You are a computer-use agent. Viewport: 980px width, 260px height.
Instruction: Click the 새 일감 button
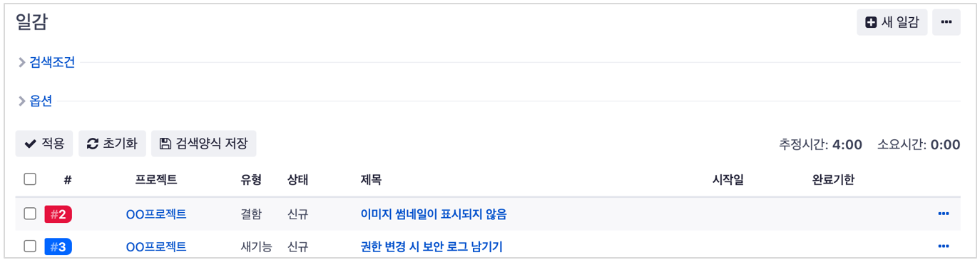(892, 22)
